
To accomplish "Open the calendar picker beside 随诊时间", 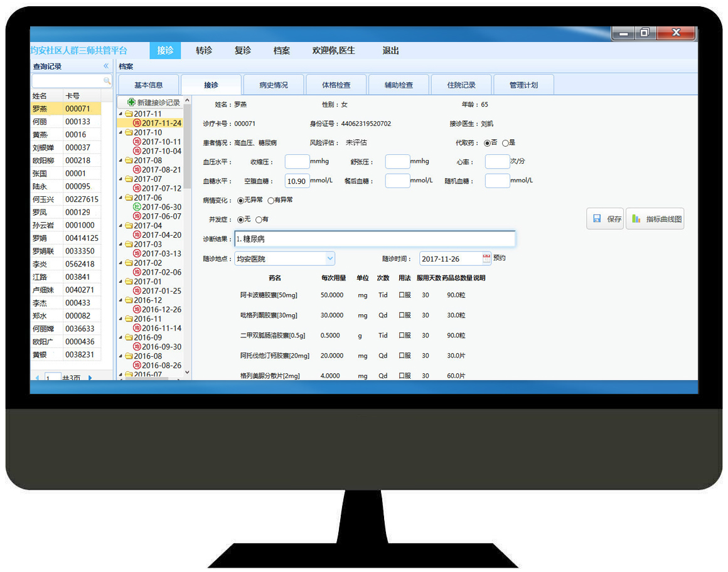I will 486,258.
